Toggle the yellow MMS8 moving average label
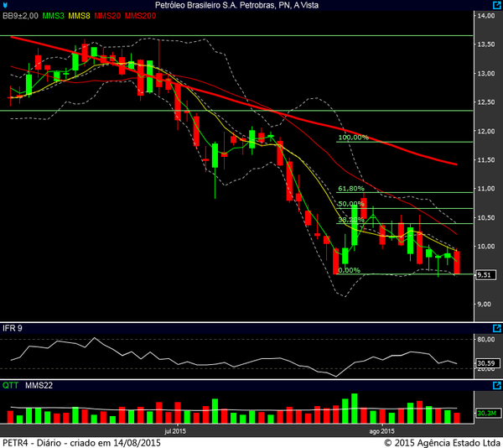The width and height of the screenshot is (503, 448). [x=80, y=16]
